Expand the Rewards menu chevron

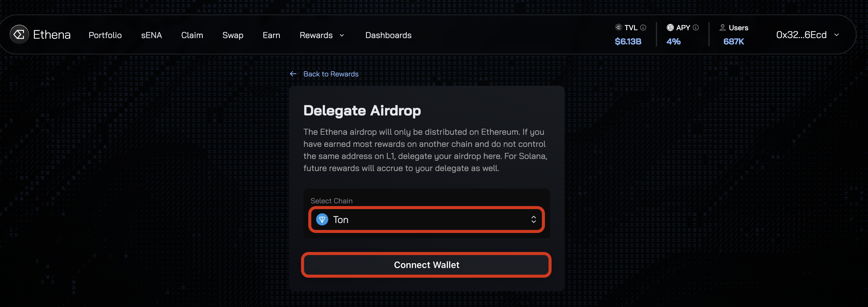(342, 35)
